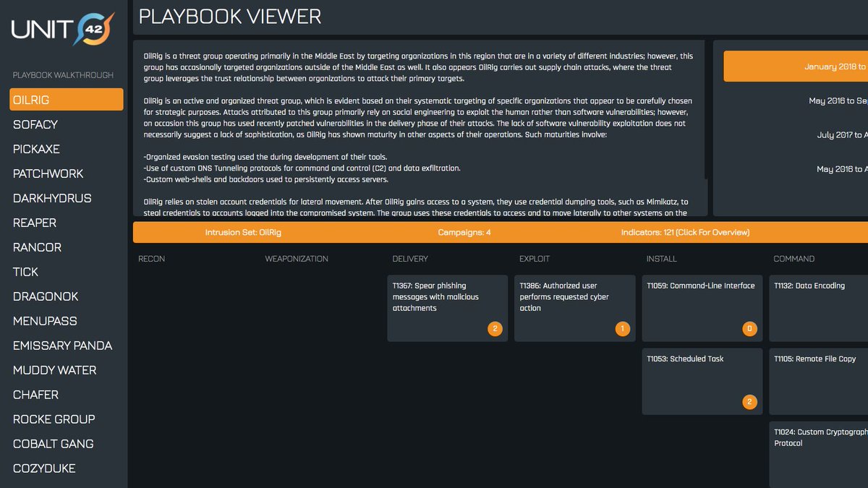Click Indicators: 121 (Click For Overview)

click(685, 233)
